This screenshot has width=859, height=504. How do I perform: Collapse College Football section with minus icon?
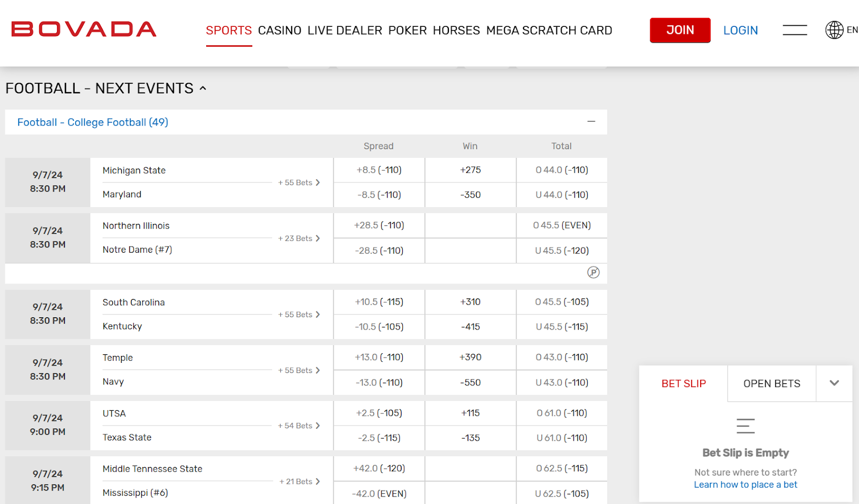(591, 122)
